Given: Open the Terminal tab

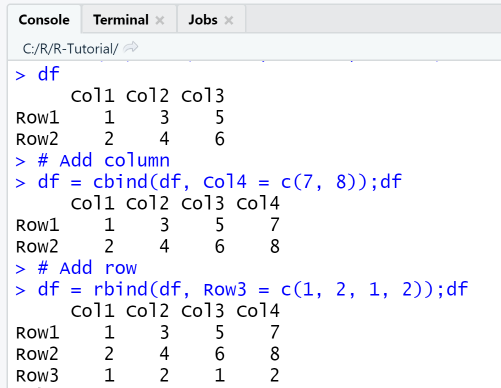Looking at the screenshot, I should point(121,20).
